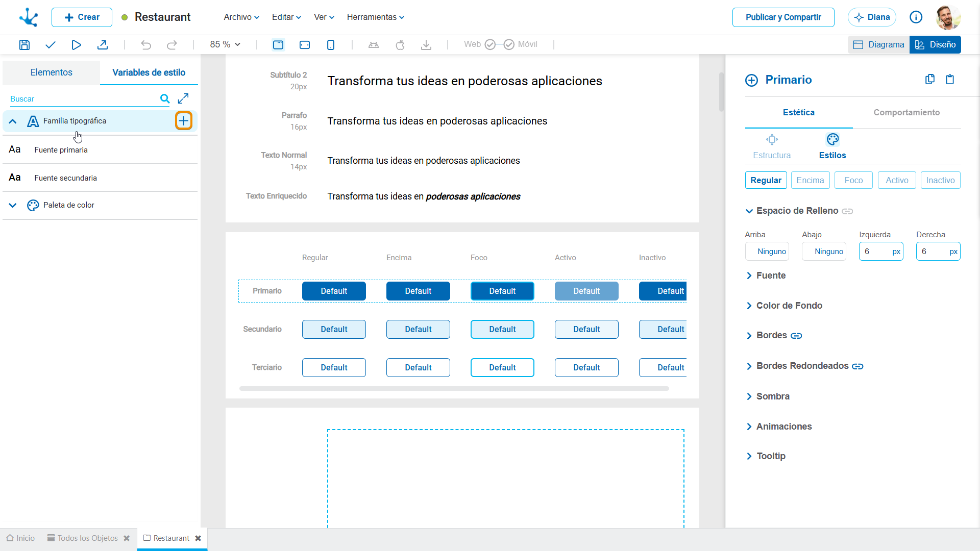Viewport: 980px width, 551px height.
Task: Select the mobile phone view icon
Action: (x=331, y=45)
